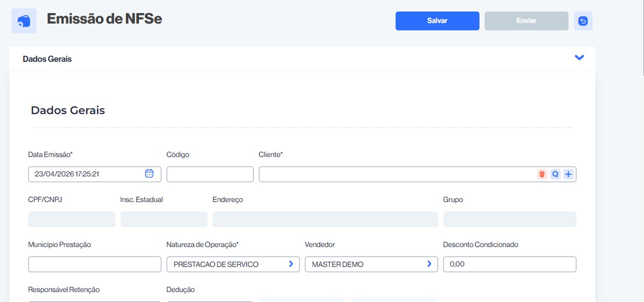Click the Dedução label

[181, 289]
